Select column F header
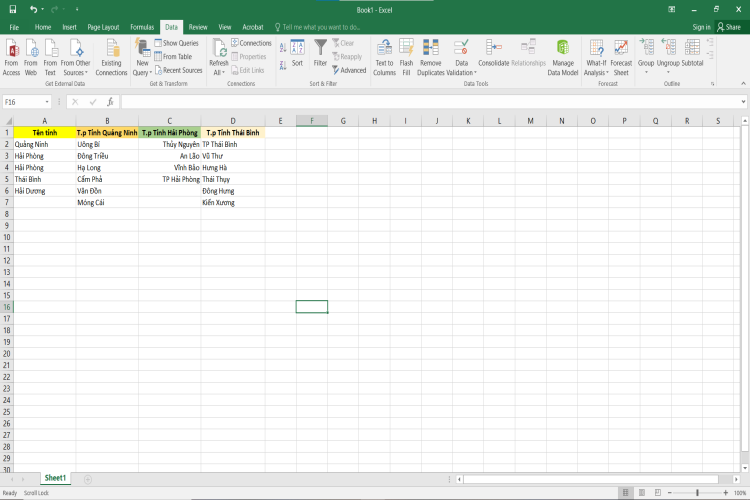Screen dimensions: 750x500 coord(312,121)
